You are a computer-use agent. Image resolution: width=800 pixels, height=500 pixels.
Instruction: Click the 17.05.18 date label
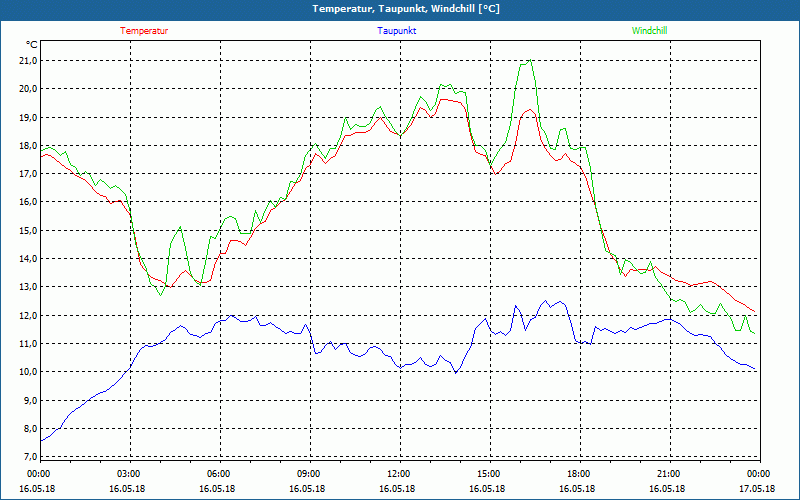(758, 489)
